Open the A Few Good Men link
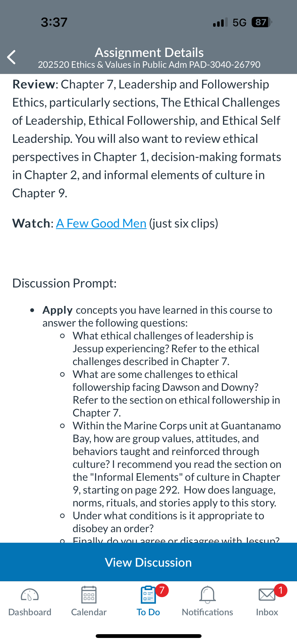 click(101, 223)
